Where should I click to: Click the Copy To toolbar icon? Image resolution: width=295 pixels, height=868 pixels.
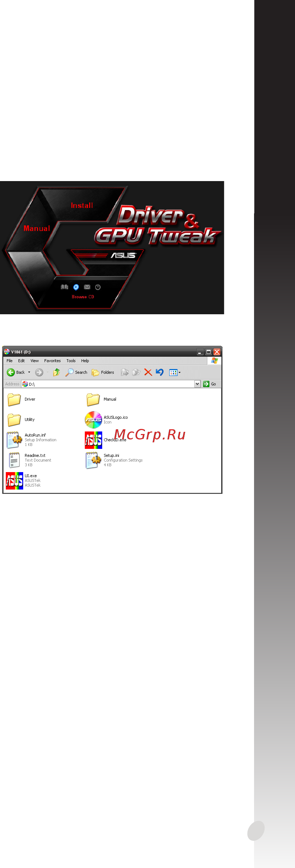point(136,372)
